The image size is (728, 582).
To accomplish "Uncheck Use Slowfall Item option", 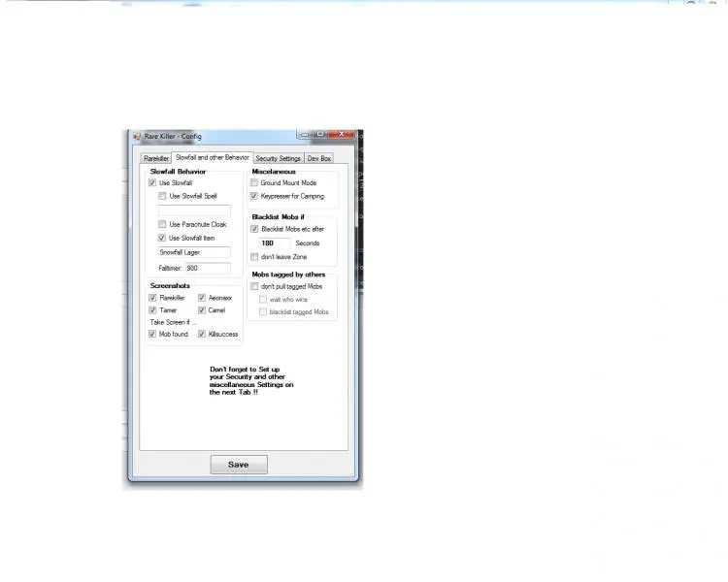I will point(162,238).
